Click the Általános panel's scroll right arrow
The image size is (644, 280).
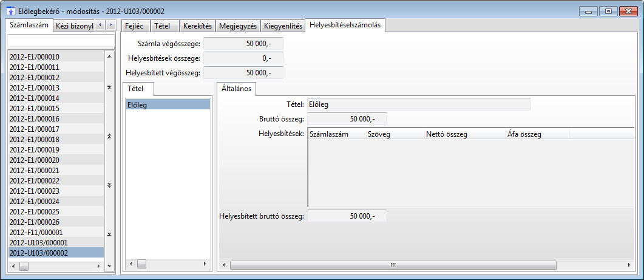tap(628, 264)
